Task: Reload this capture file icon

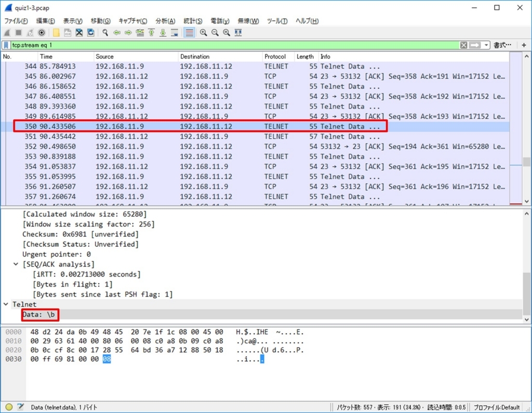Action: coord(90,33)
